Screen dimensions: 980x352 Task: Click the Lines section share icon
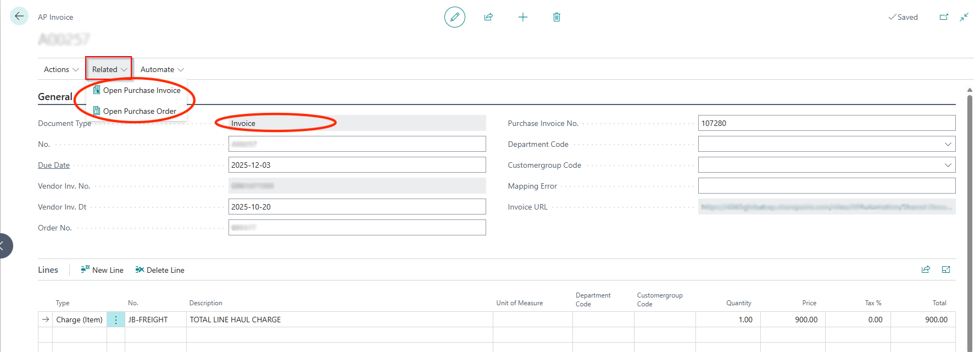click(926, 269)
